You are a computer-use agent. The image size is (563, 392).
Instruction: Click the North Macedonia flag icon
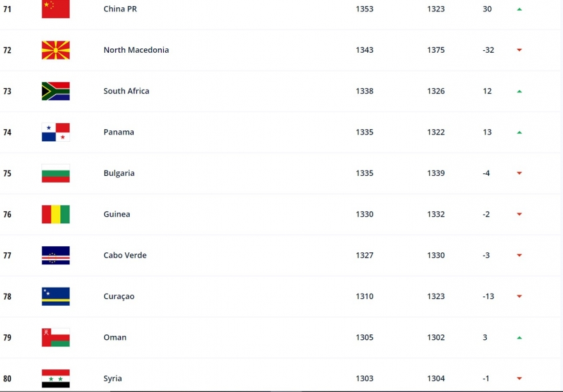(55, 50)
